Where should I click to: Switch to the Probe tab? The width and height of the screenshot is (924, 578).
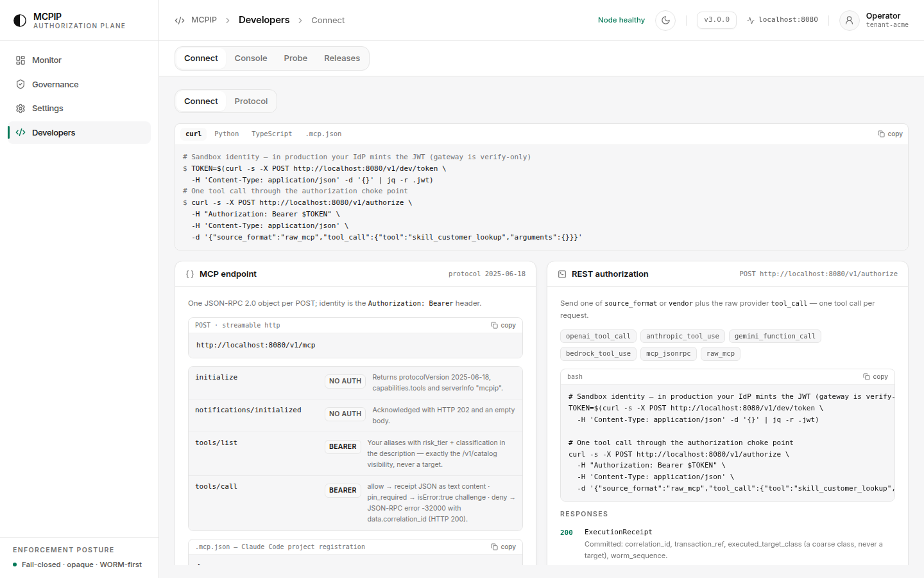click(x=296, y=58)
